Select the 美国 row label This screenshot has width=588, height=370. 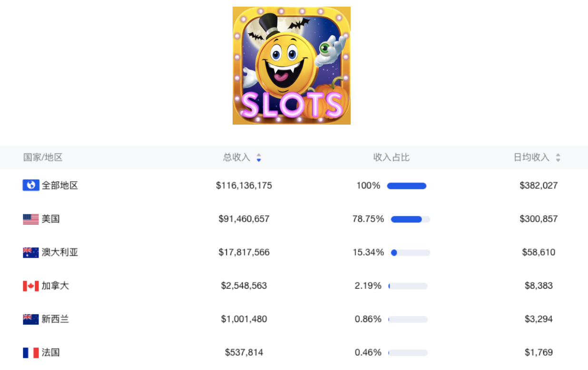click(x=50, y=219)
